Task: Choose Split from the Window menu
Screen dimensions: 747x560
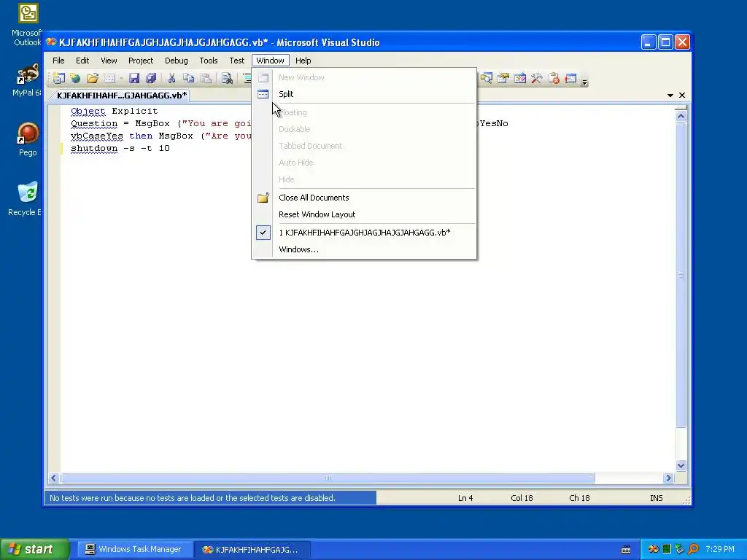Action: (365, 94)
